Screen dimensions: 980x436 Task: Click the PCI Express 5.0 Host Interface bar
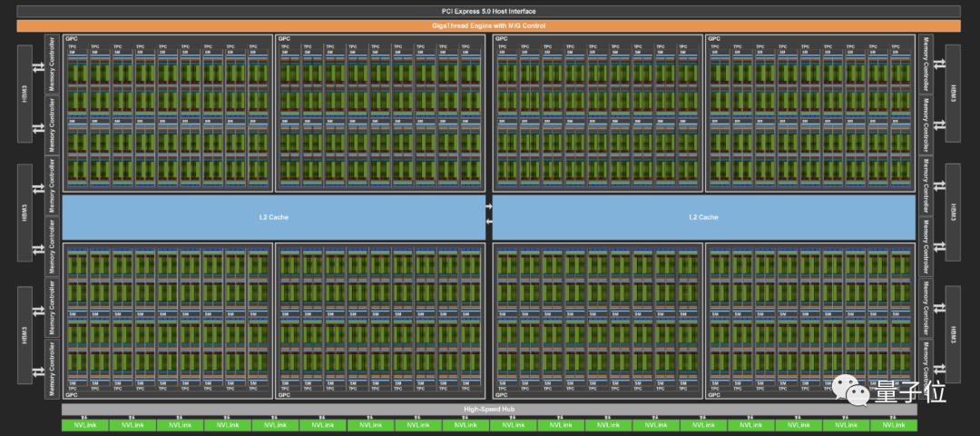(x=489, y=11)
